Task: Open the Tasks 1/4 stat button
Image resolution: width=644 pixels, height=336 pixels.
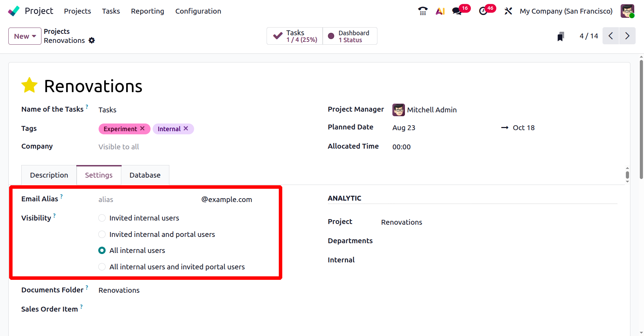Action: coord(295,36)
